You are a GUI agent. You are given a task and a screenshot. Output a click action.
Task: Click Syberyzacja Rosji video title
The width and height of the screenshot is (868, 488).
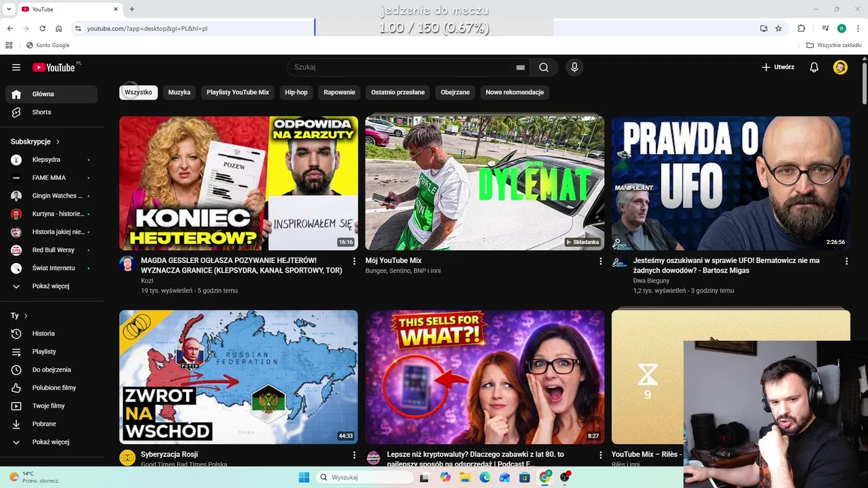(x=170, y=454)
